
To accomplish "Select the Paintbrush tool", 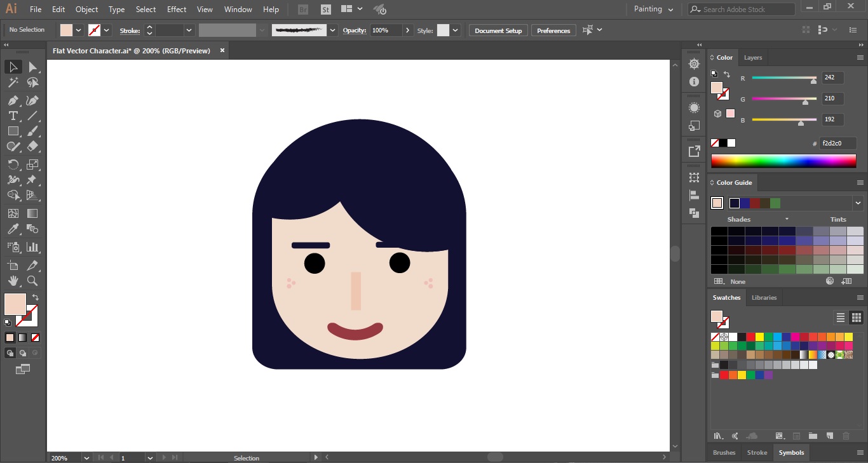I will (32, 131).
